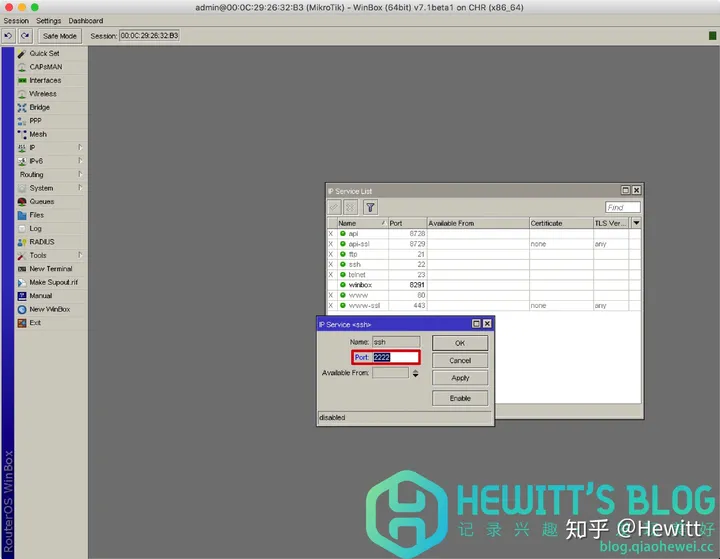Click the green status indicator in the main toolbar
Screen dimensions: 720x559
click(x=712, y=36)
